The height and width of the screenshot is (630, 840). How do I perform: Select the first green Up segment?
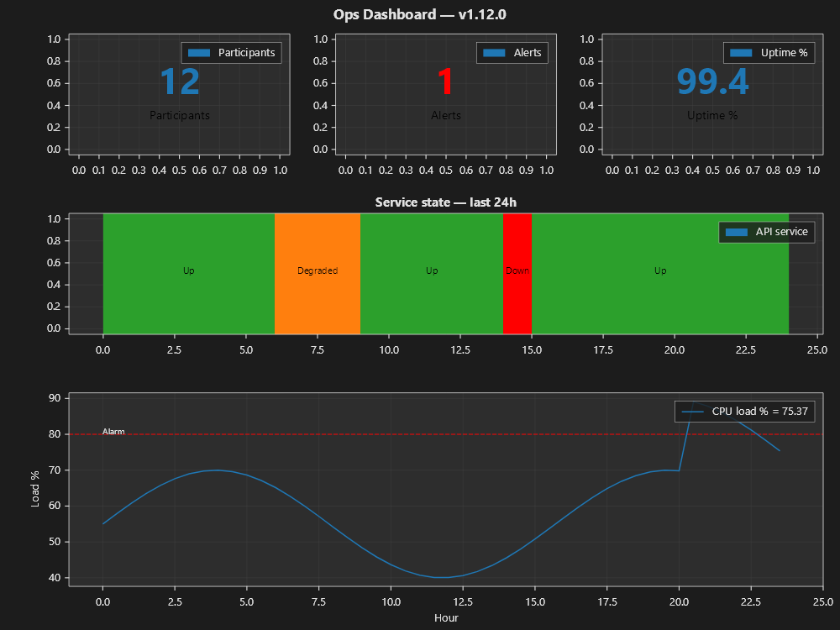pos(189,274)
